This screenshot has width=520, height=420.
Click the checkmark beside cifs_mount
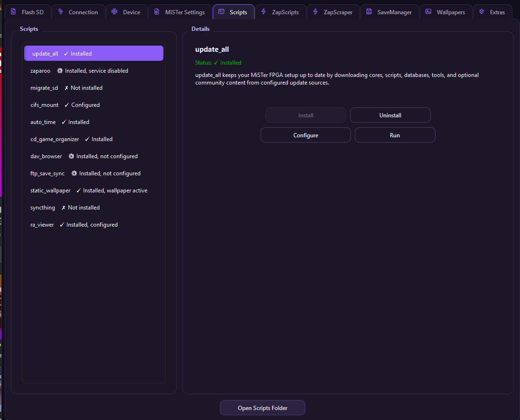(66, 105)
